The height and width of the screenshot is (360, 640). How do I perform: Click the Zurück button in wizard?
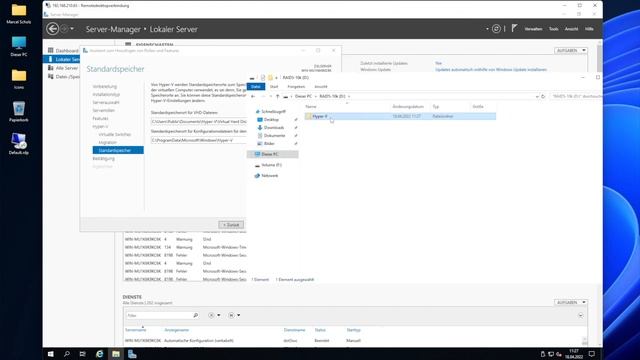[231, 225]
